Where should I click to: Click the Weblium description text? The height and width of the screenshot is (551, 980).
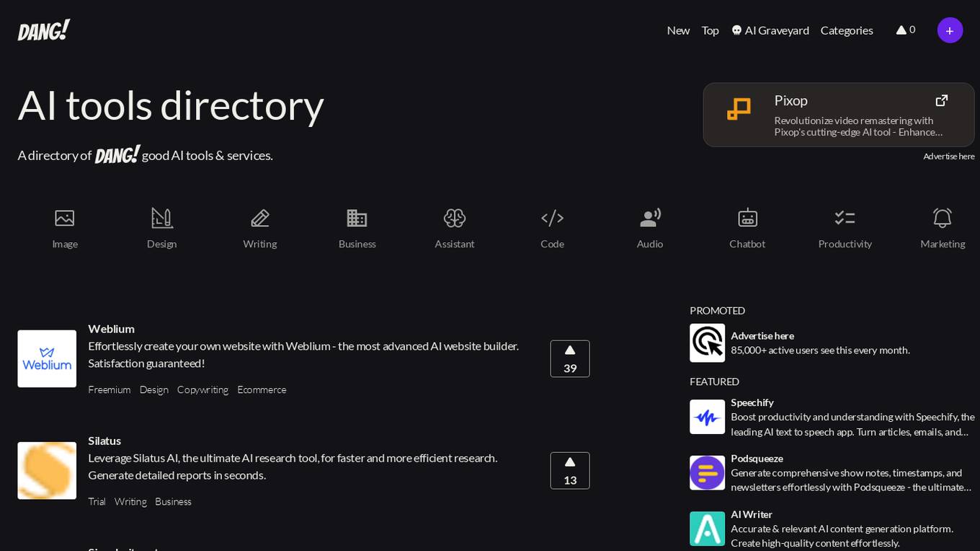[x=303, y=354]
